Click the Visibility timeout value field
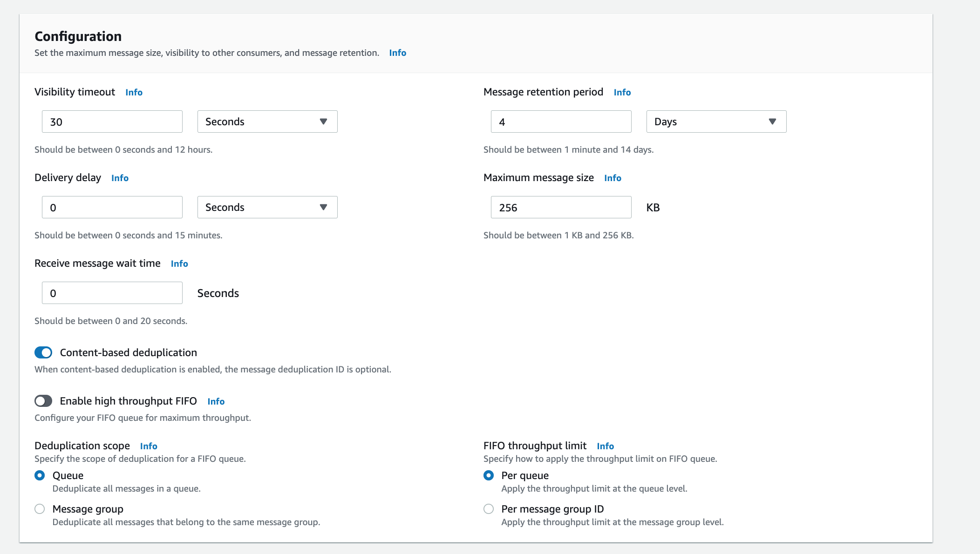Image resolution: width=980 pixels, height=554 pixels. (112, 122)
